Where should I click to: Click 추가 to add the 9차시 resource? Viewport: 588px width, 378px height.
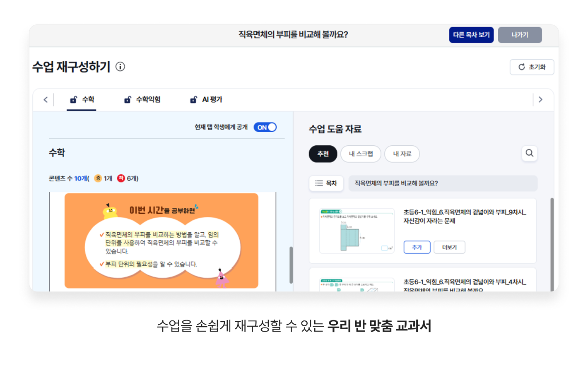coord(417,247)
